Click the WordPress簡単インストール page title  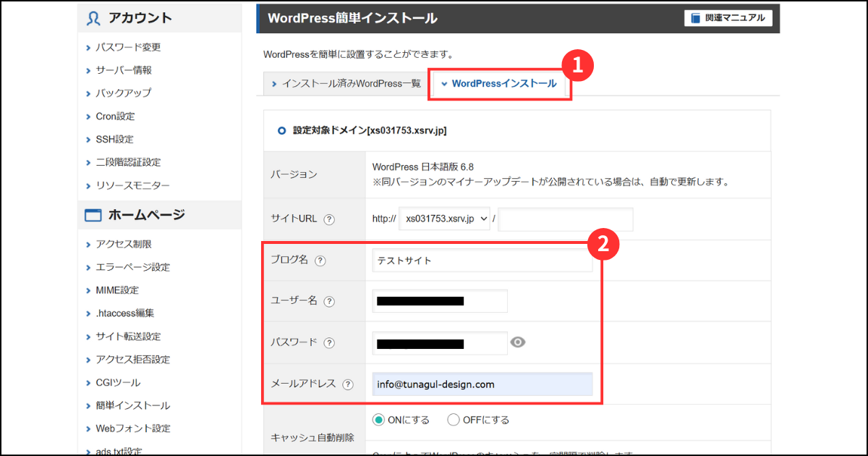coord(352,18)
